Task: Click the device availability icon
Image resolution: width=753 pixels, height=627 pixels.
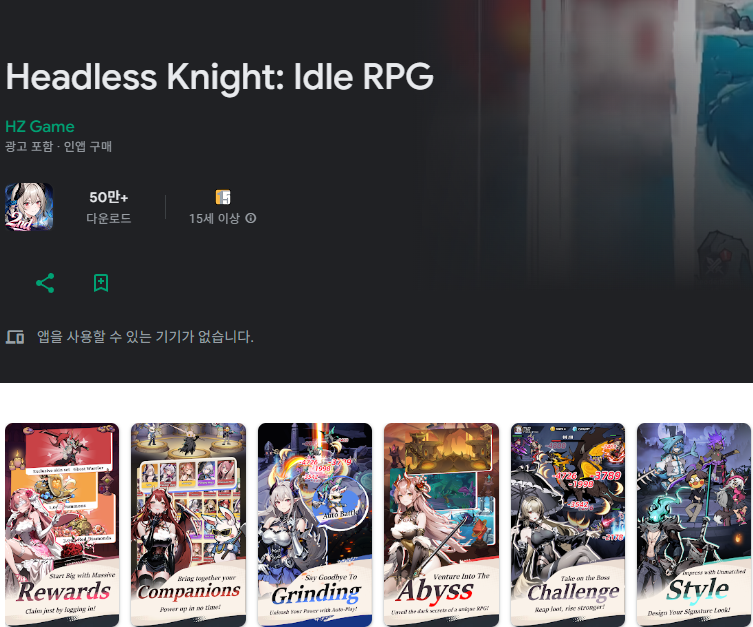Action: [15, 337]
